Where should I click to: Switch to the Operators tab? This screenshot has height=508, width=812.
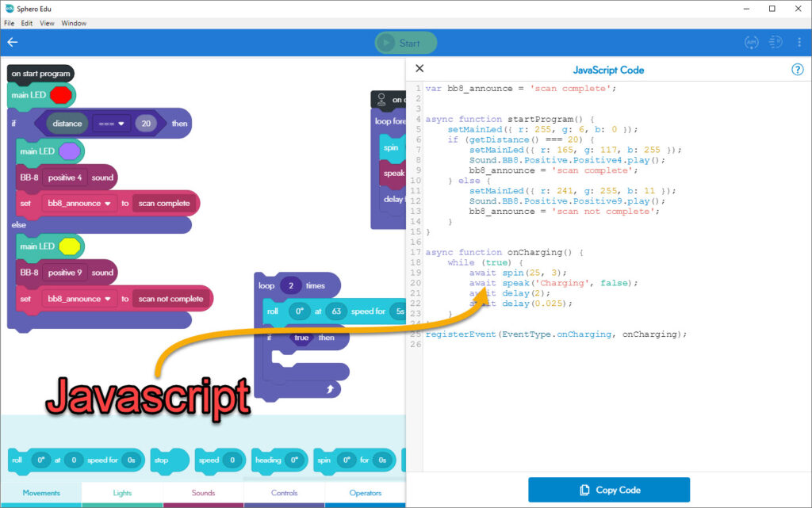pos(365,493)
